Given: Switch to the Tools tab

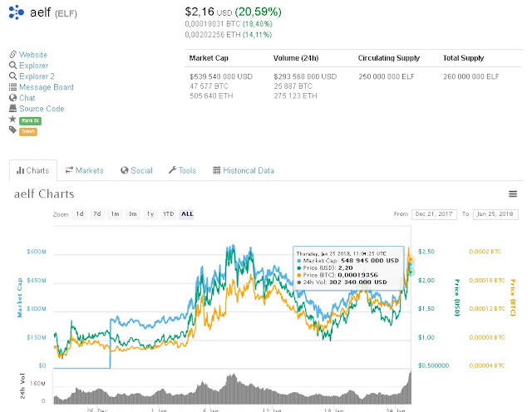Looking at the screenshot, I should click(x=183, y=170).
